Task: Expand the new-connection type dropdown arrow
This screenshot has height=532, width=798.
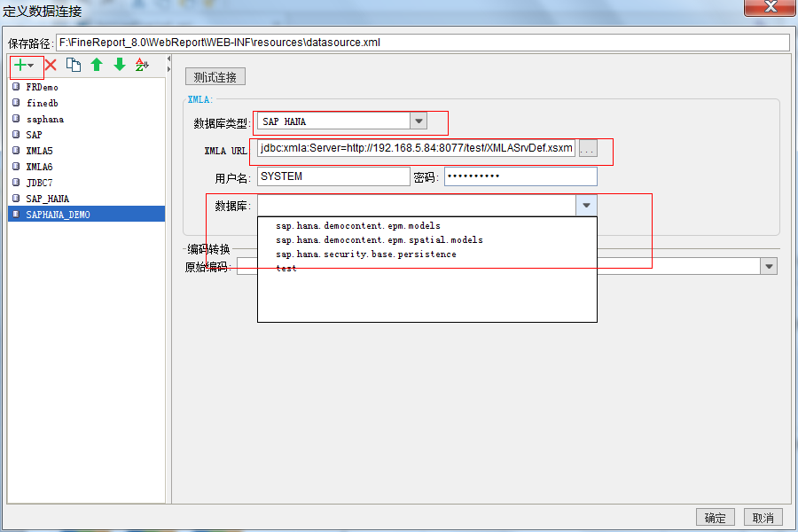Action: 30,65
